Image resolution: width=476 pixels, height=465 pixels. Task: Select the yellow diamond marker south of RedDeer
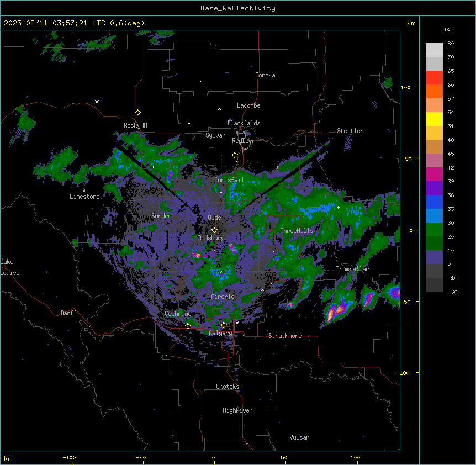click(x=235, y=155)
